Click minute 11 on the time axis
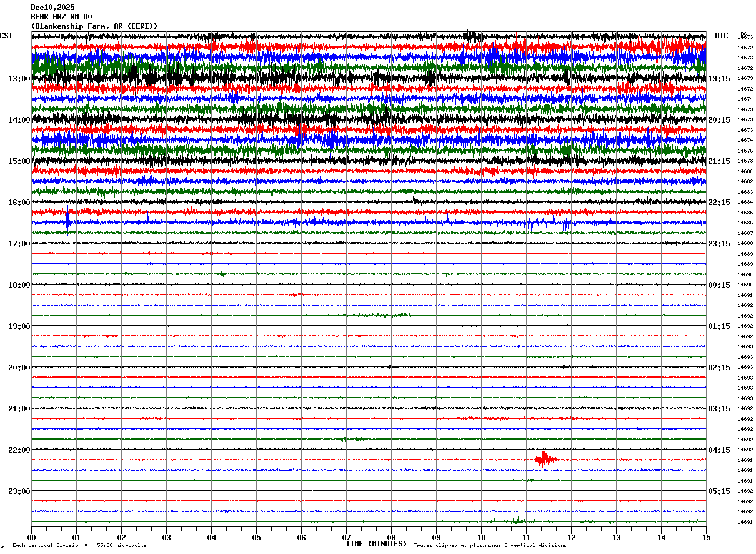 coord(526,537)
